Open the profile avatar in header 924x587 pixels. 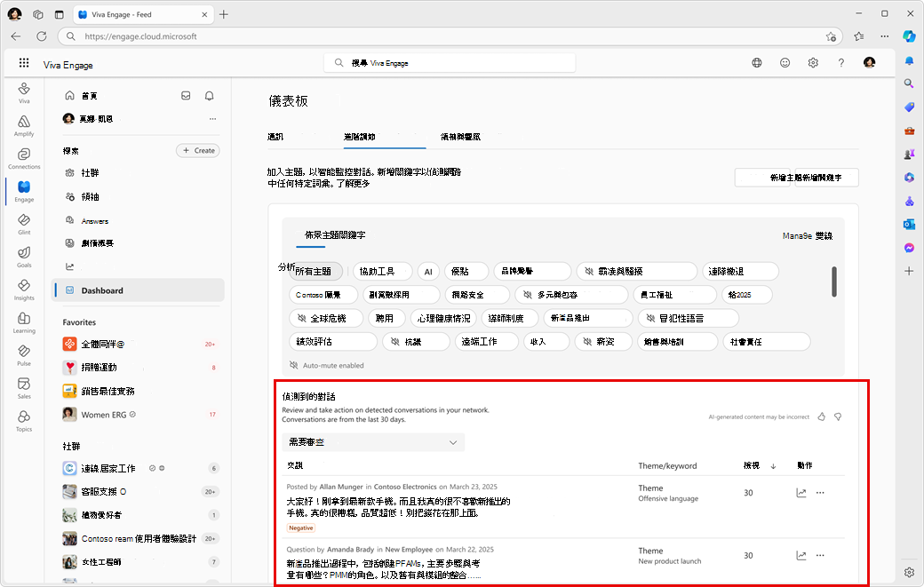click(x=869, y=62)
